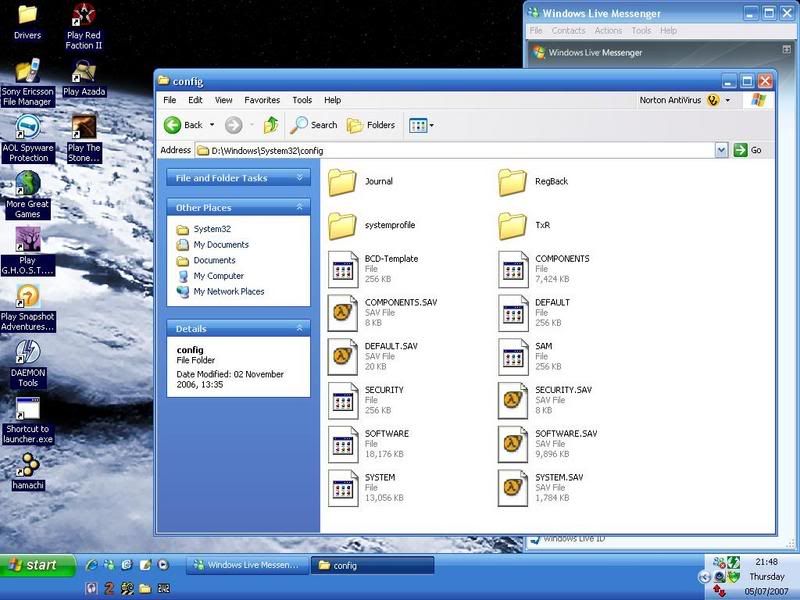Select DAEMON Tools desktop icon
800x600 pixels.
pos(28,364)
